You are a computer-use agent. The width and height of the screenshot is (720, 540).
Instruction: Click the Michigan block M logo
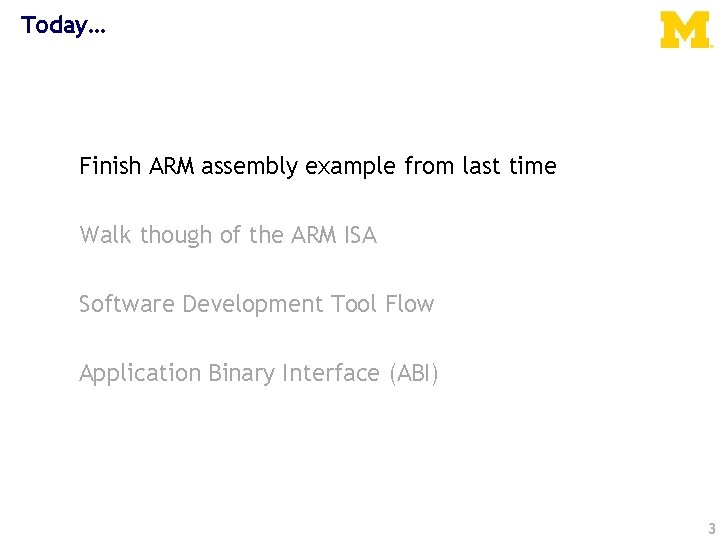(x=685, y=30)
